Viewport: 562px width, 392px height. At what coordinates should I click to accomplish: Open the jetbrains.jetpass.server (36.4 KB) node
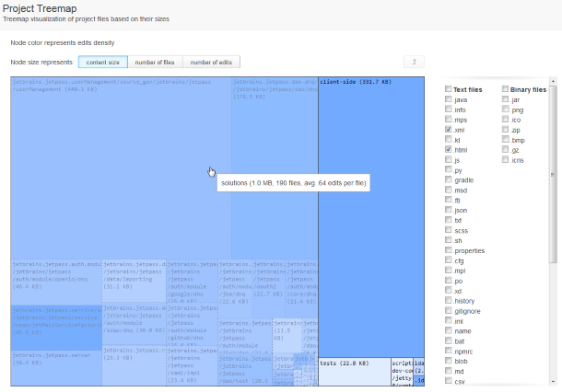click(x=56, y=368)
